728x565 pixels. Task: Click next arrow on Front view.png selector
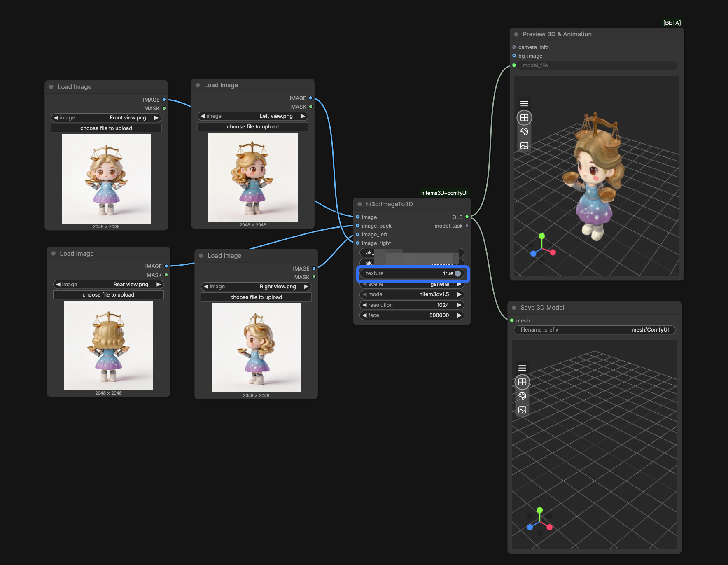(x=156, y=118)
